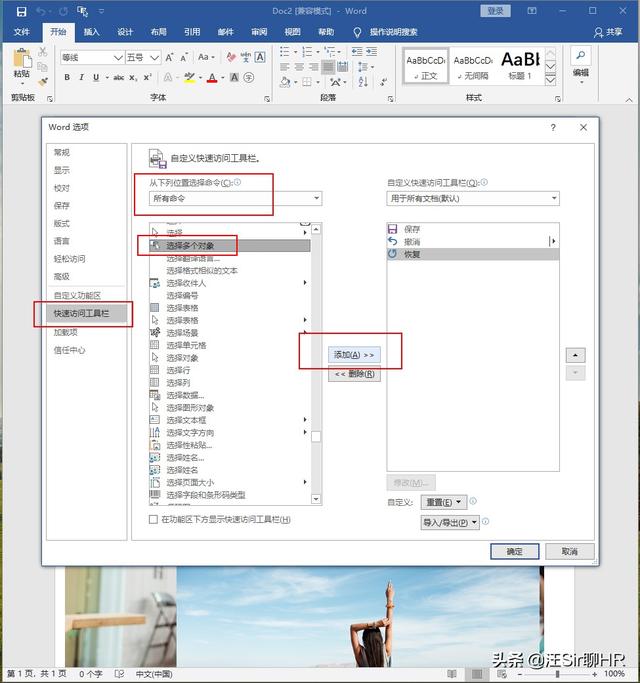Screen dimensions: 640x683
Task: Click the subscript x₂ icon
Action: (x=133, y=78)
